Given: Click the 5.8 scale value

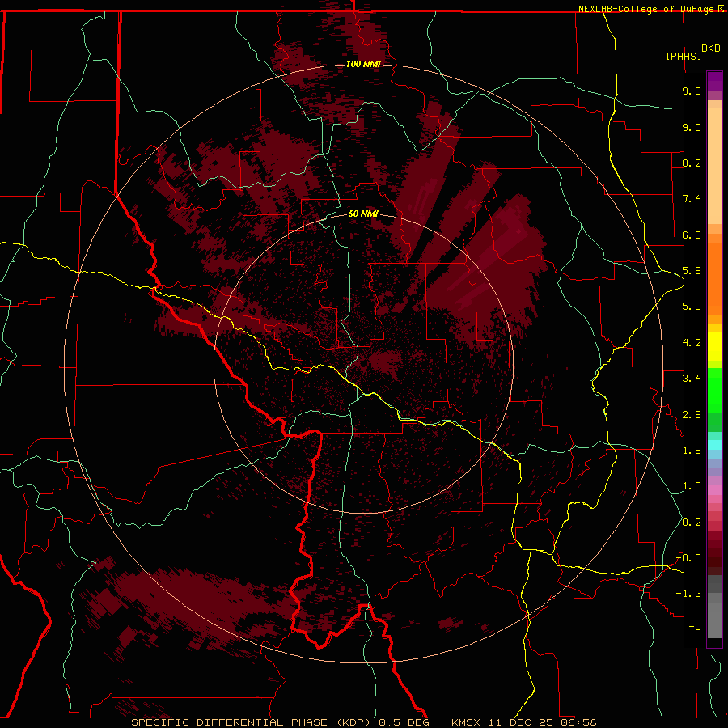Looking at the screenshot, I should point(692,271).
